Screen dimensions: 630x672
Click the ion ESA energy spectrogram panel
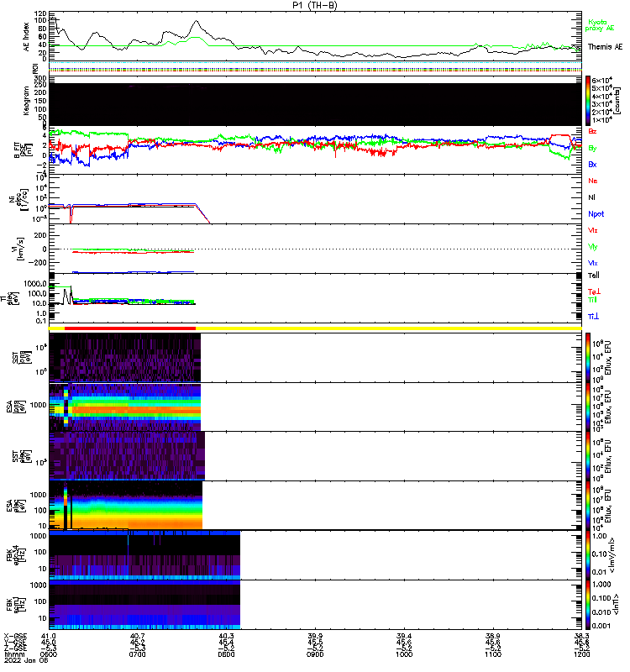126,407
